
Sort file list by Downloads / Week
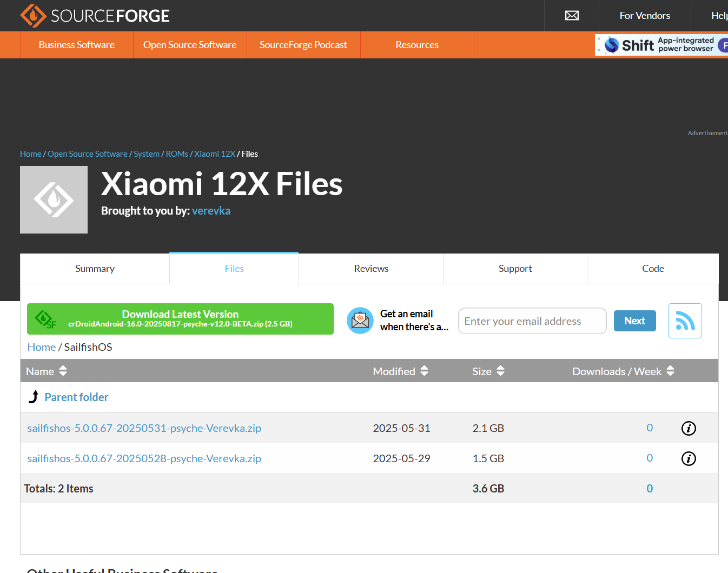coord(623,371)
